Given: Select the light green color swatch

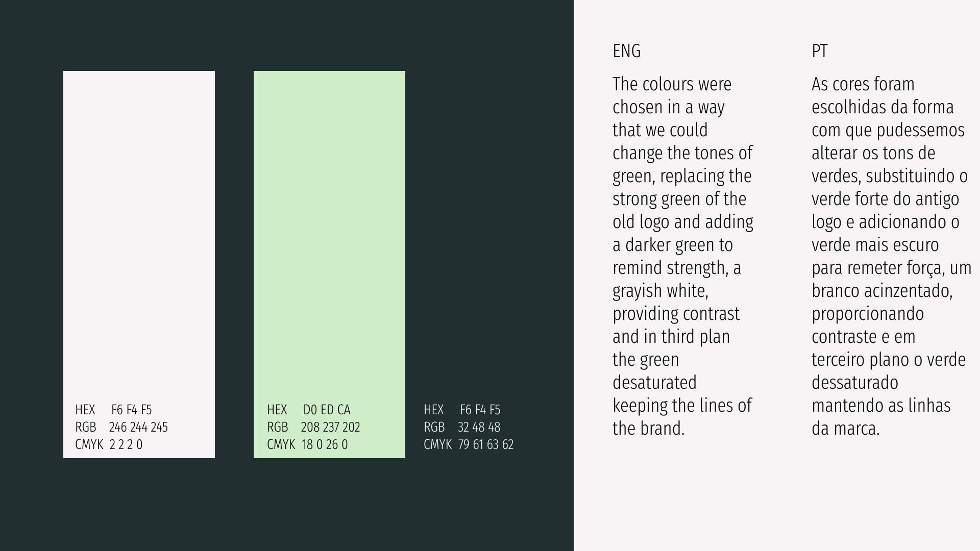Looking at the screenshot, I should (329, 230).
